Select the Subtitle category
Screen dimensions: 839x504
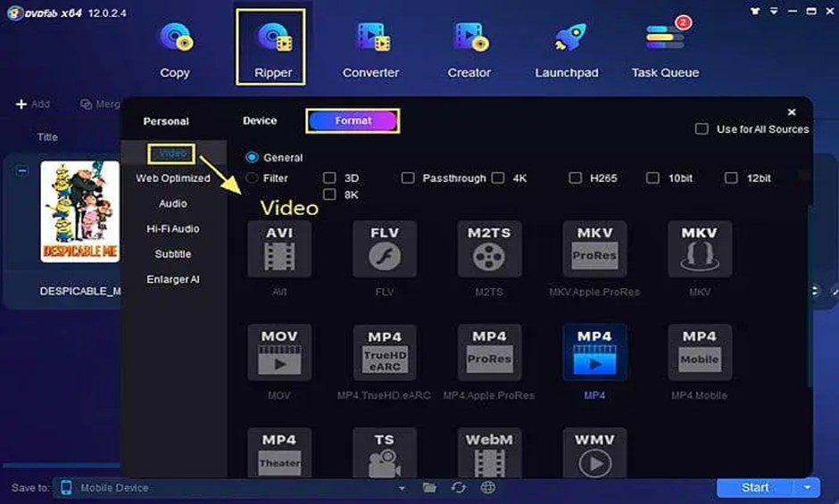coord(173,253)
